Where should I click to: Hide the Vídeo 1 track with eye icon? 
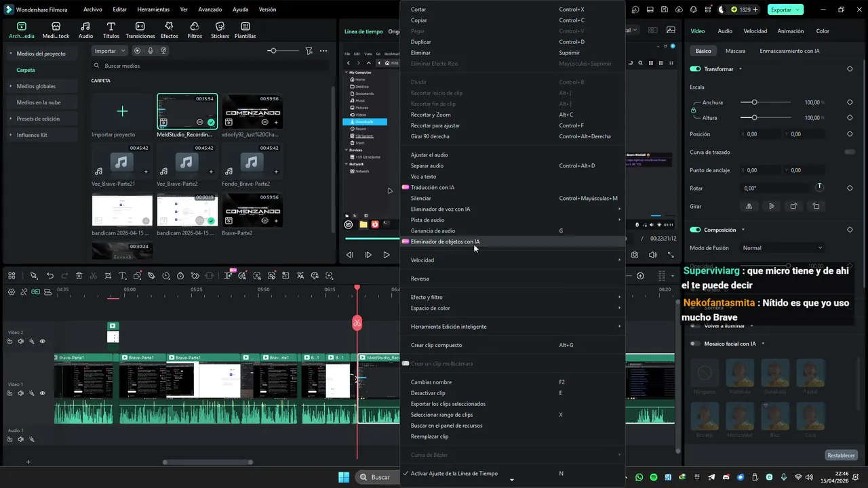(42, 393)
